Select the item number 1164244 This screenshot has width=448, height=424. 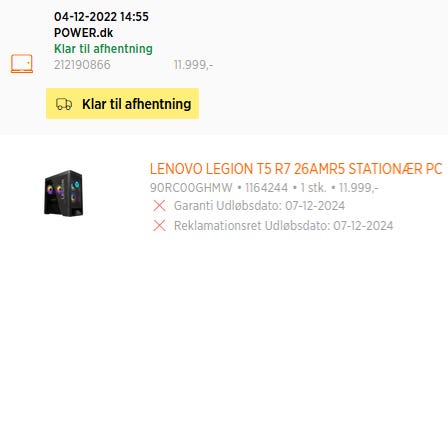coord(266,188)
